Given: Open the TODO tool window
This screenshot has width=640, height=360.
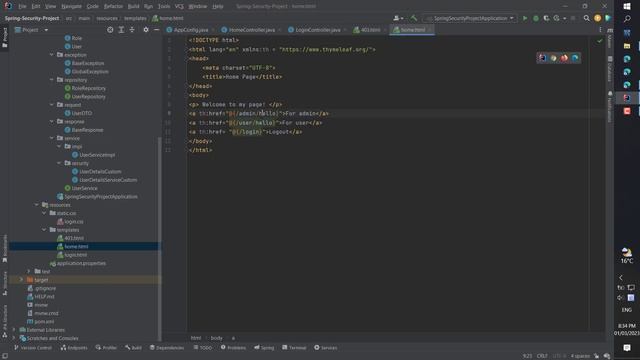Looking at the screenshot, I should tap(203, 348).
